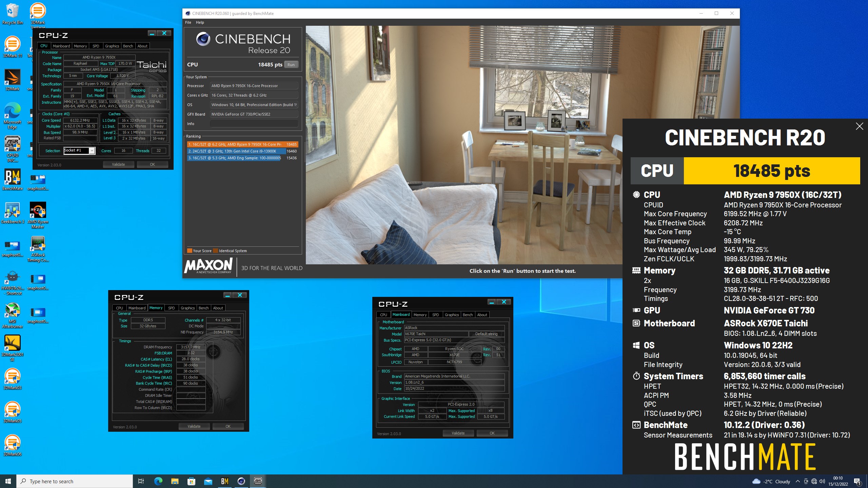The width and height of the screenshot is (868, 488).
Task: Click the Info field in Cinebench system panel
Action: (254, 124)
